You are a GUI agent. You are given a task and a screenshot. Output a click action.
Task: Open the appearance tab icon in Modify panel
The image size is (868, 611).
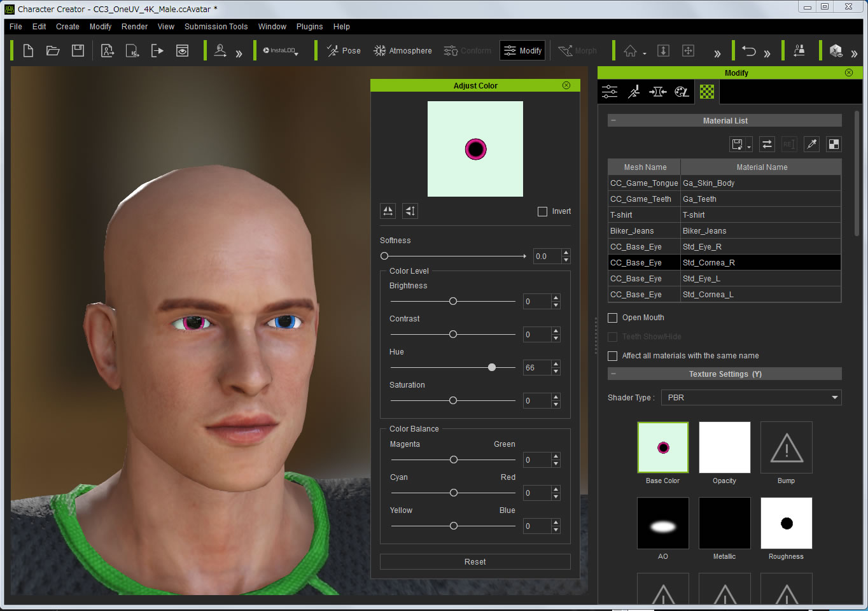coord(682,92)
